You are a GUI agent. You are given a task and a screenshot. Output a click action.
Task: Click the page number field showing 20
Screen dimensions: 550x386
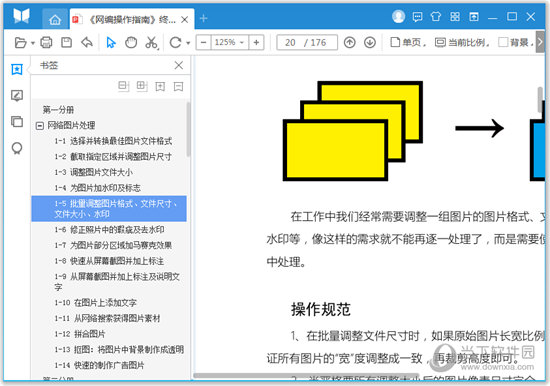tap(290, 42)
